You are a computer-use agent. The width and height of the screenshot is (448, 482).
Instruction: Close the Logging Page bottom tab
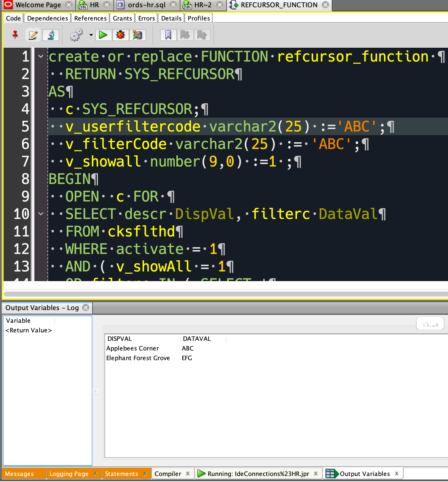pyautogui.click(x=96, y=474)
